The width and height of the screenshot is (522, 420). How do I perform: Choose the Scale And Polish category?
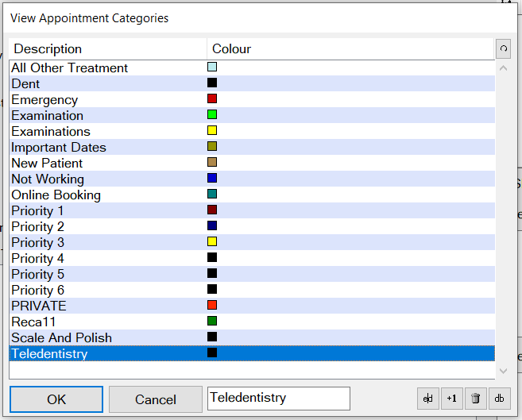coord(252,337)
